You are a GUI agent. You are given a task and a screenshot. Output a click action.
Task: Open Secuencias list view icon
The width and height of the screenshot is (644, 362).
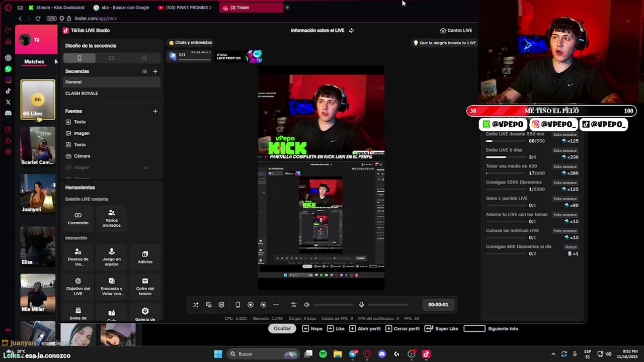coord(144,71)
